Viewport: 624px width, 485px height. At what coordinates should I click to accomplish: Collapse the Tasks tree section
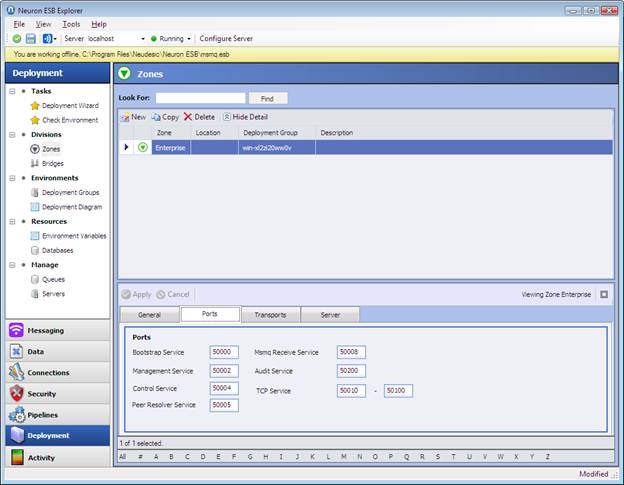point(12,91)
